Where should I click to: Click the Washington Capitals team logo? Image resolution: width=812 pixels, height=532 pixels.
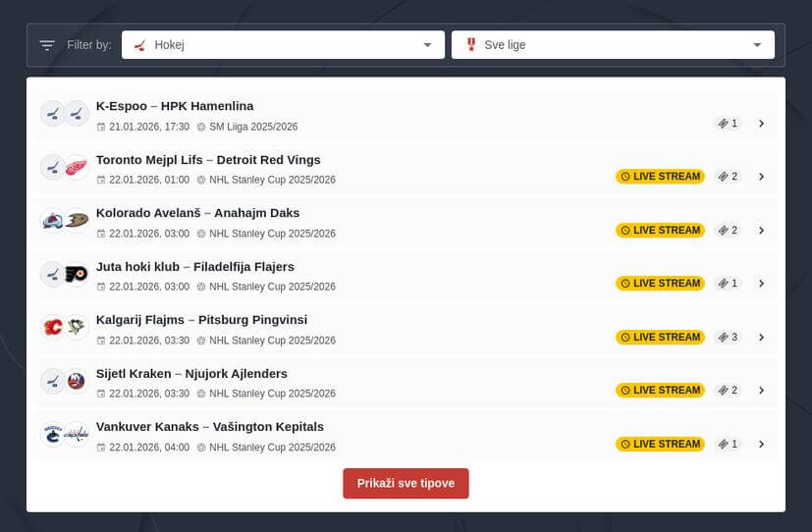coord(77,435)
